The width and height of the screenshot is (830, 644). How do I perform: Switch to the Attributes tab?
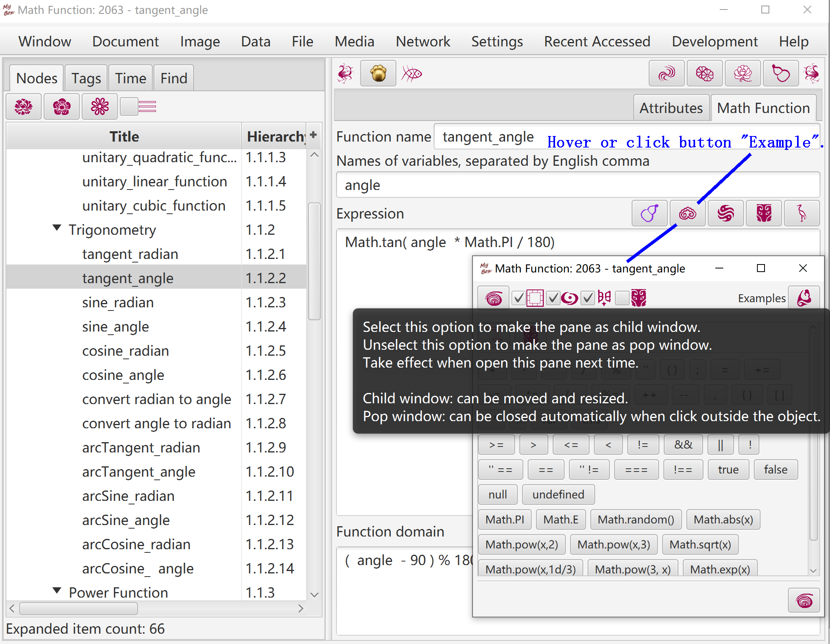671,108
